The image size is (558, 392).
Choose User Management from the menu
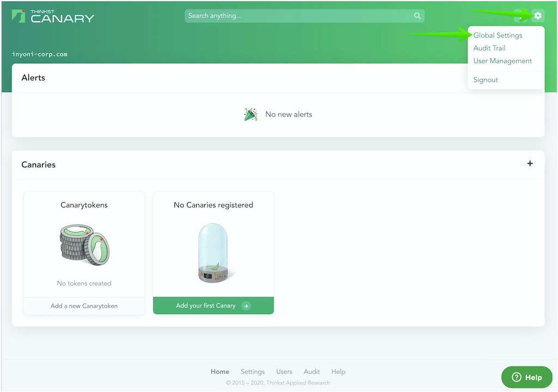[502, 61]
